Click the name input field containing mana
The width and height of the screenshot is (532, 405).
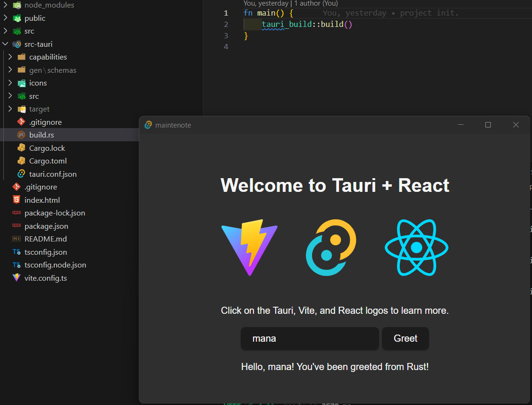[x=310, y=338]
